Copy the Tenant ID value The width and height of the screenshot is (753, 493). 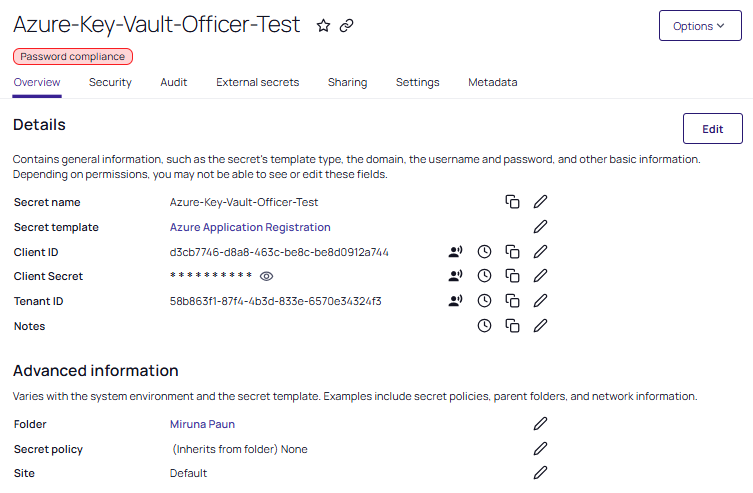tap(512, 301)
